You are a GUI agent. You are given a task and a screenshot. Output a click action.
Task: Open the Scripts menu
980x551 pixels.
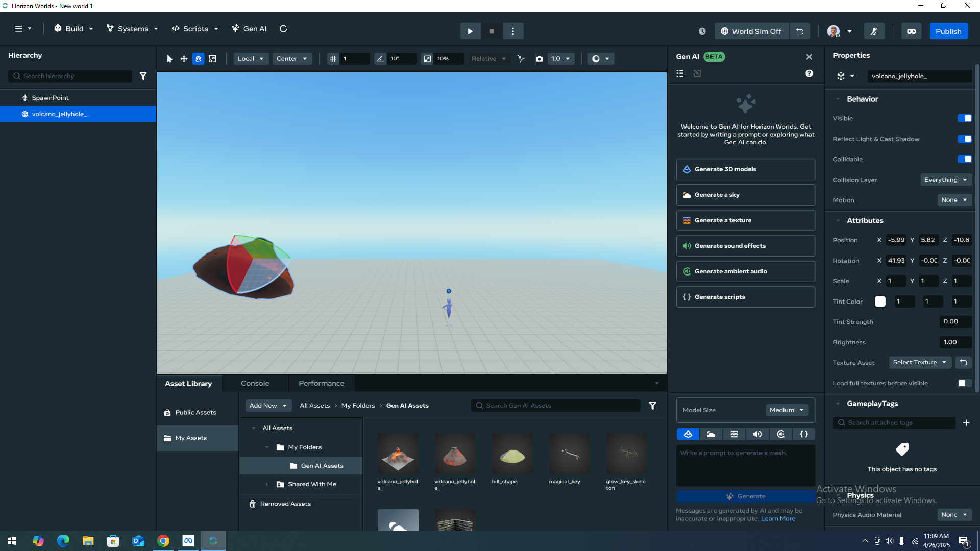click(195, 29)
